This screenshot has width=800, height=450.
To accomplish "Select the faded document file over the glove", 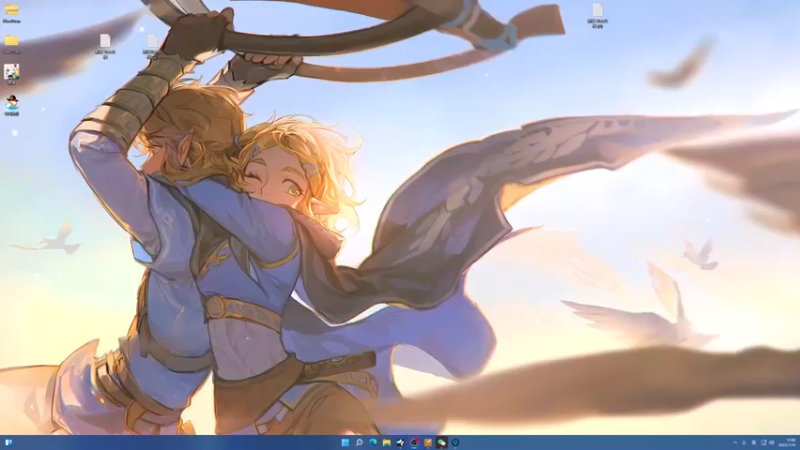I will [x=151, y=46].
